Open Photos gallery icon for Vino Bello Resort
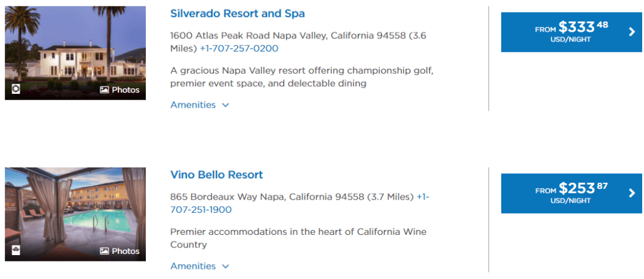Viewport: 644px width, 279px height. pyautogui.click(x=119, y=251)
